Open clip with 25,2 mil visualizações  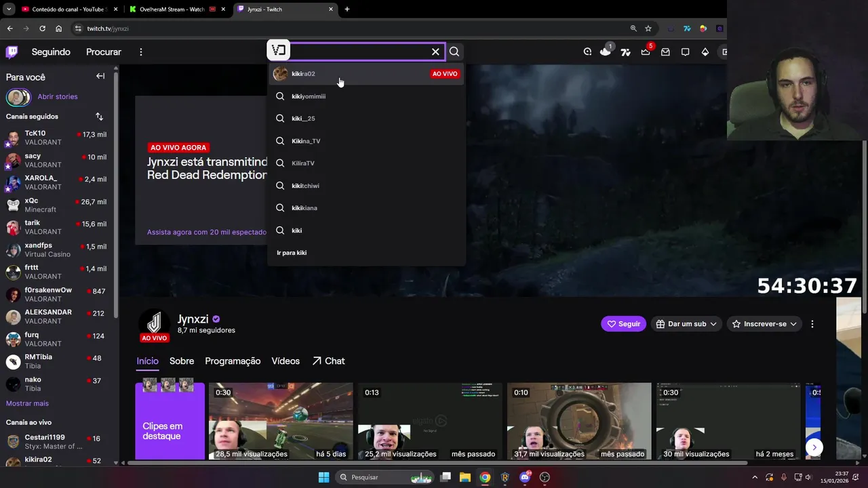pyautogui.click(x=430, y=421)
